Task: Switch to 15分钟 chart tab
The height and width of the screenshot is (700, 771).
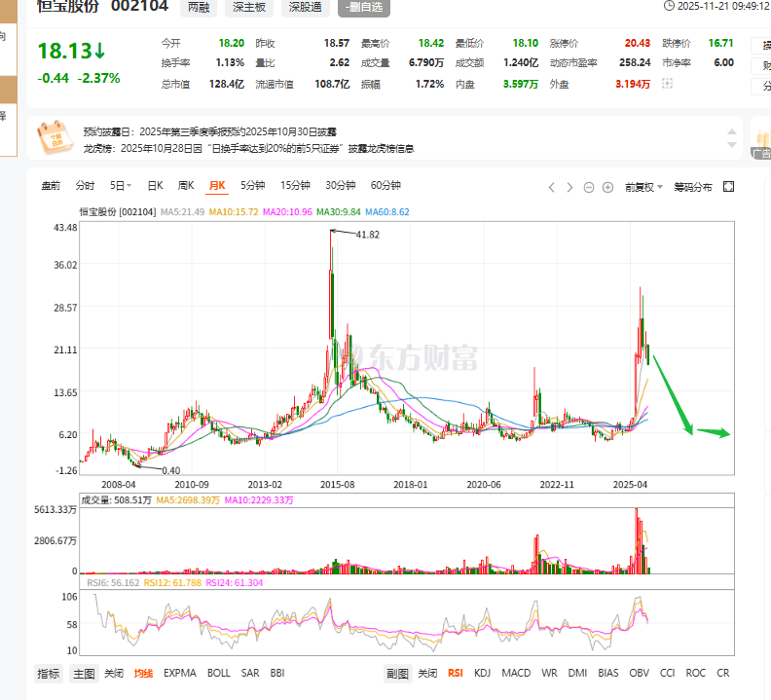Action: coord(295,185)
